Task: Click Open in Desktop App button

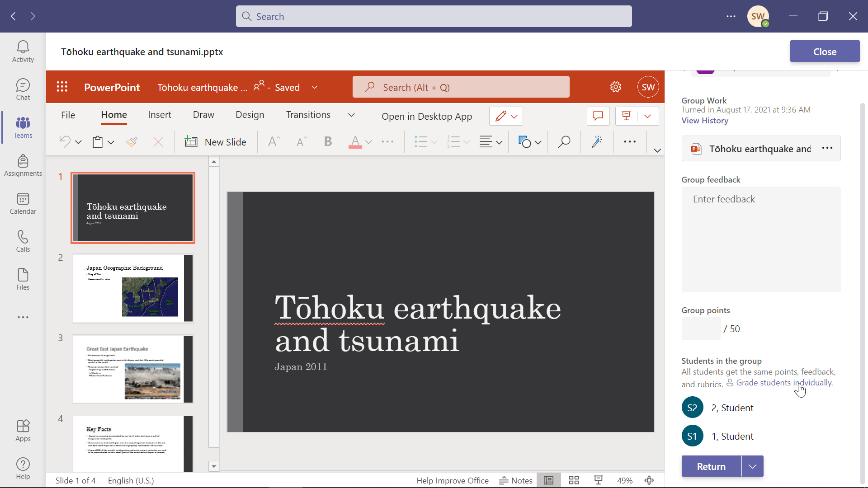Action: tap(427, 116)
